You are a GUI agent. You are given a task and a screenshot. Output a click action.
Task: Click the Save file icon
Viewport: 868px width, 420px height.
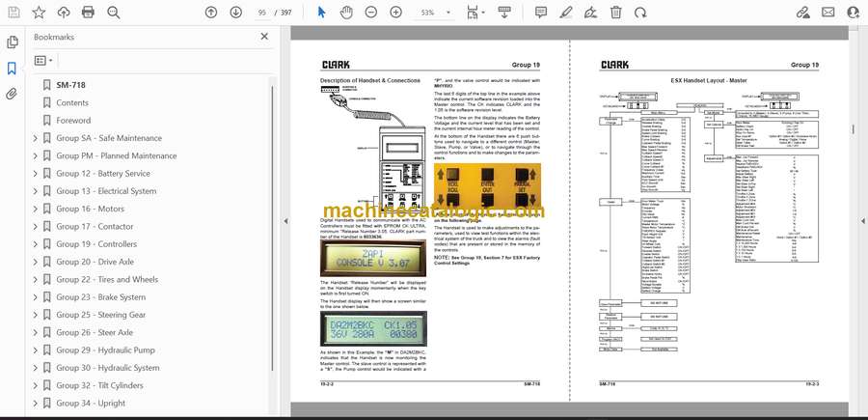pyautogui.click(x=14, y=13)
